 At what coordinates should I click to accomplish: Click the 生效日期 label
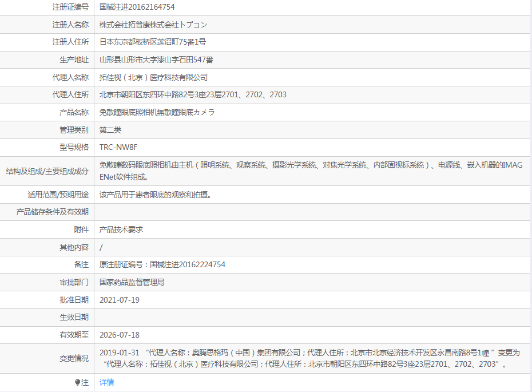point(74,318)
